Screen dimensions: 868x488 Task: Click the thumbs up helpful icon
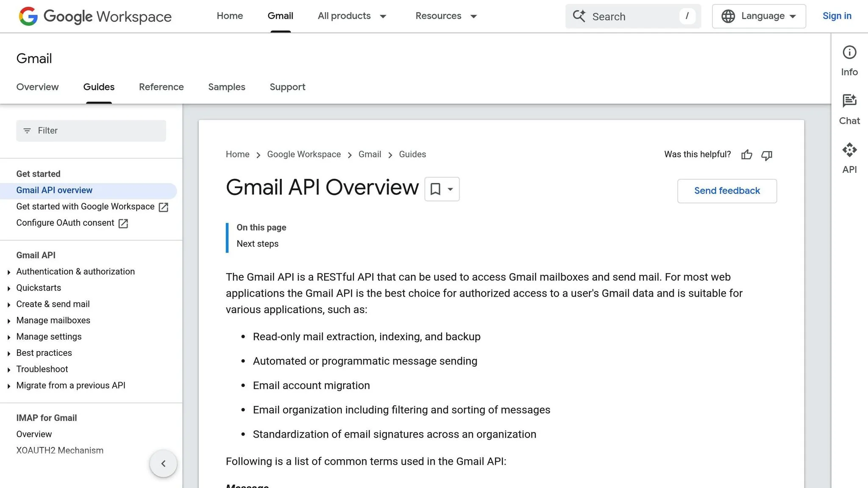coord(747,155)
